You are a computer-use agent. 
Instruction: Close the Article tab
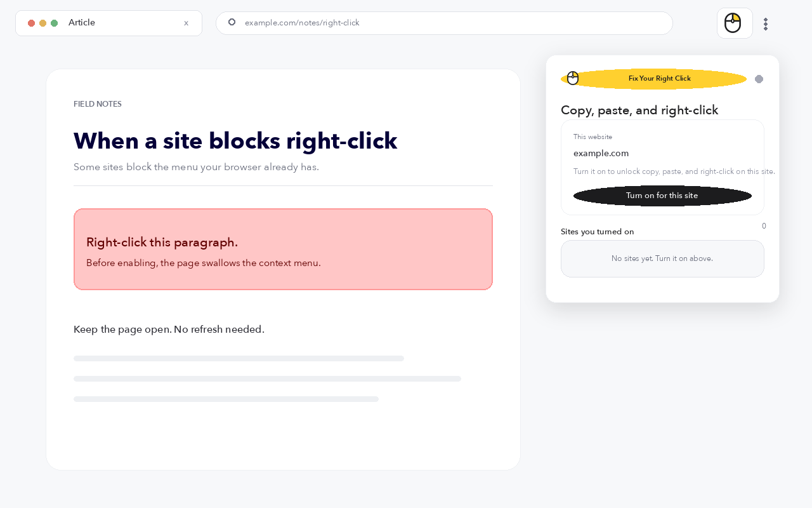[186, 23]
